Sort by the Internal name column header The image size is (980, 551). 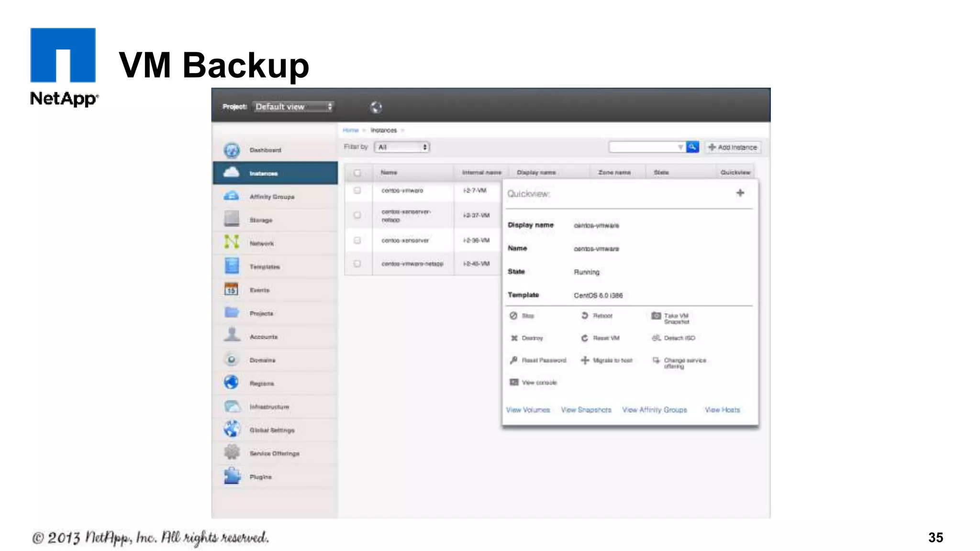click(482, 172)
